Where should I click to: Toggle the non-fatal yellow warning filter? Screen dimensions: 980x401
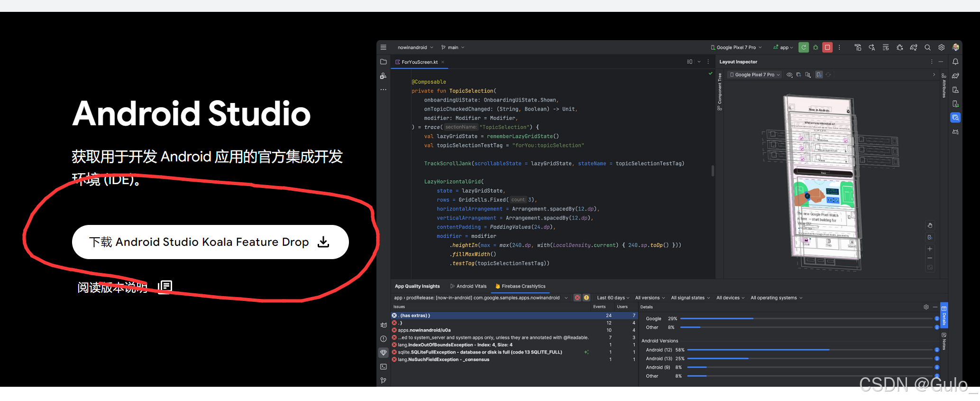(586, 298)
